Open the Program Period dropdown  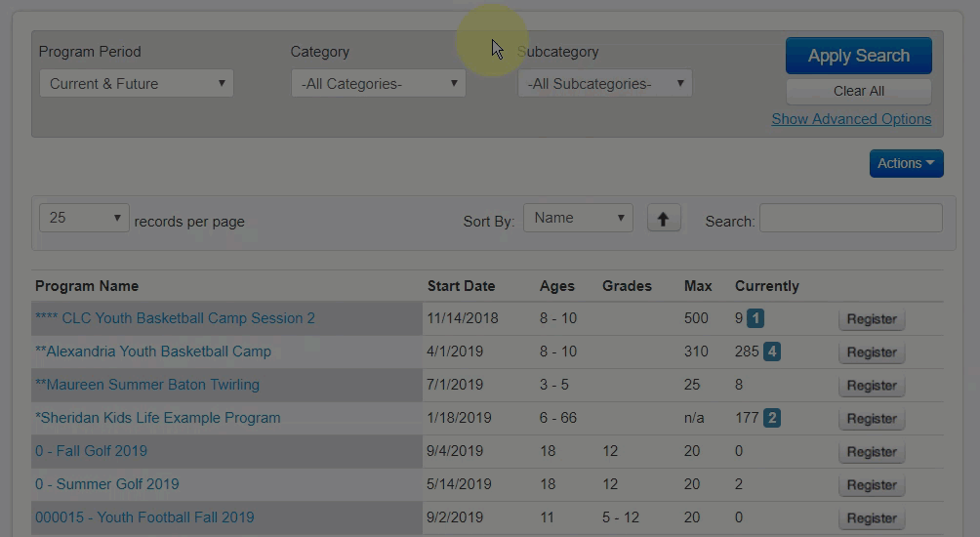(137, 84)
